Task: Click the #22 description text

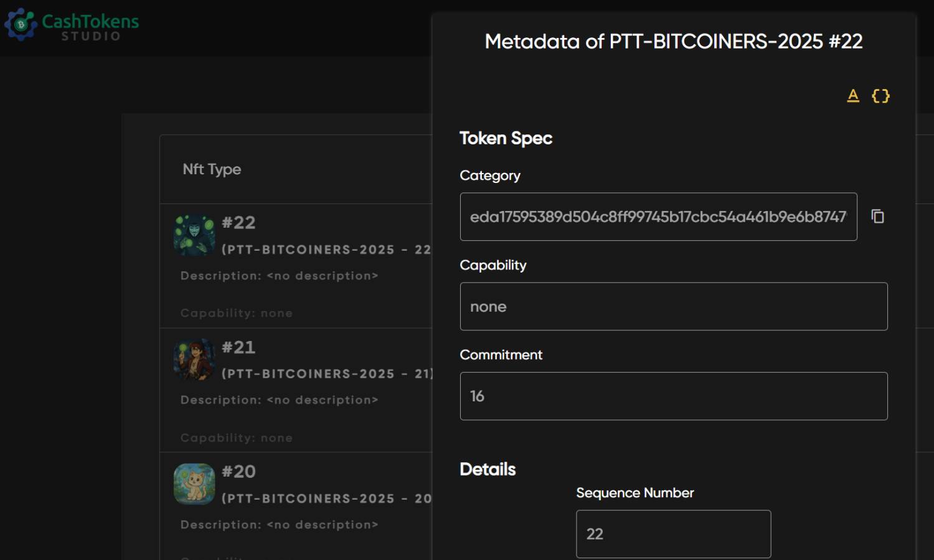Action: click(x=279, y=276)
